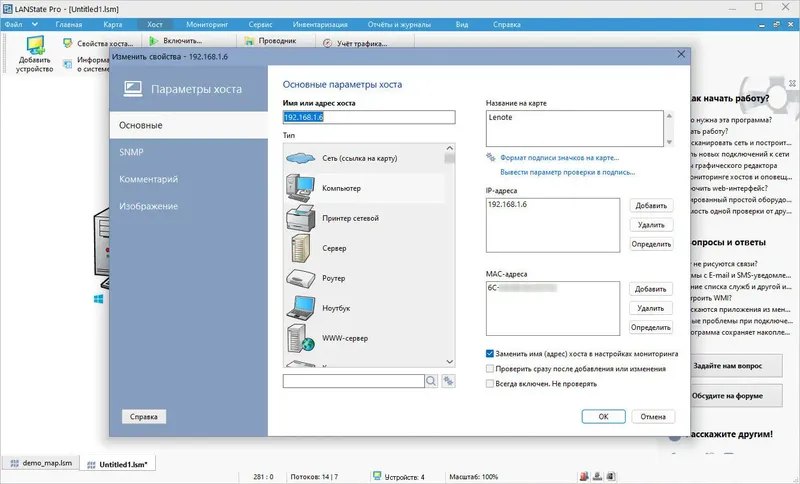Open Вывести параметр проверки в подпись link
Image resolution: width=800 pixels, height=484 pixels.
tap(567, 172)
